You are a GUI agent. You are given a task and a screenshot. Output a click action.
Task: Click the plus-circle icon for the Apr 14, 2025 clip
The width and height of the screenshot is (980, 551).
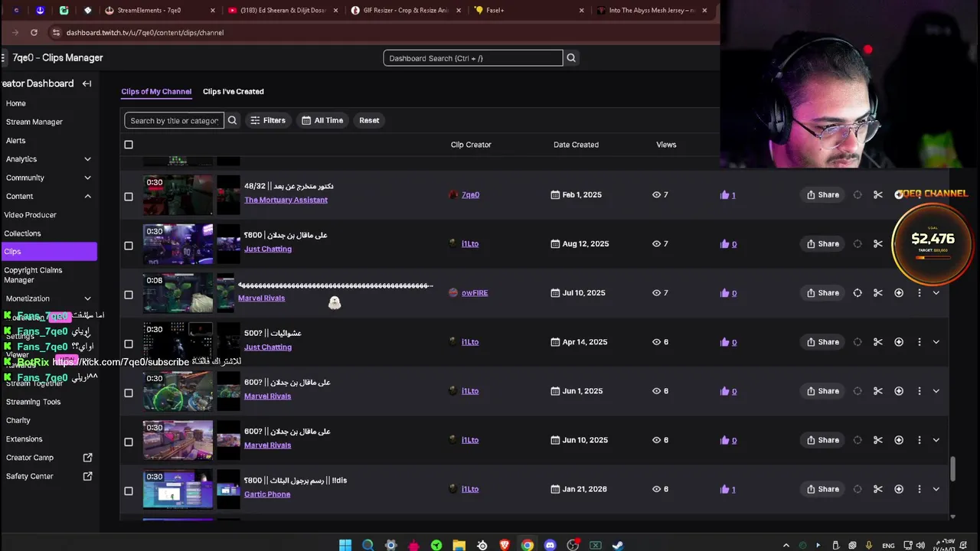(x=899, y=342)
